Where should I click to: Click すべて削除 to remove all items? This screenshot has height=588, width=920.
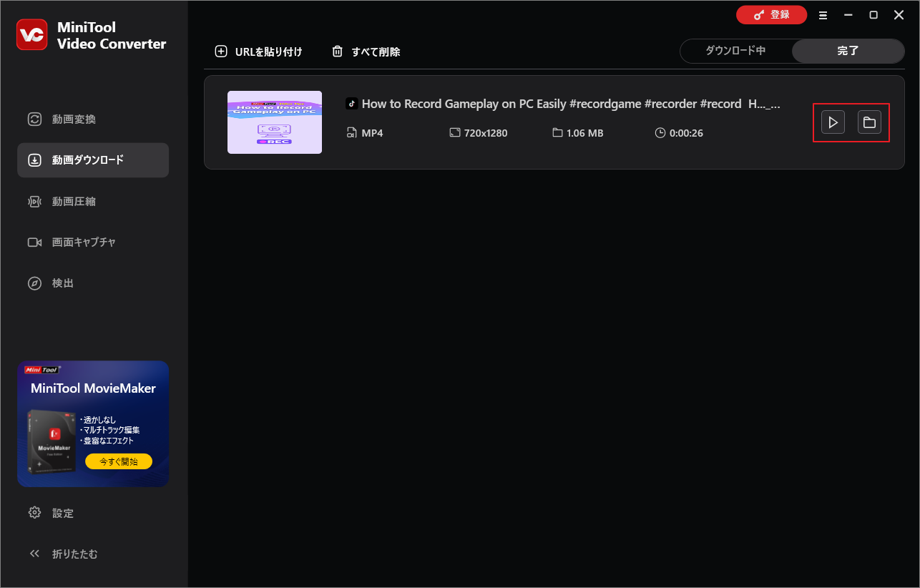366,52
